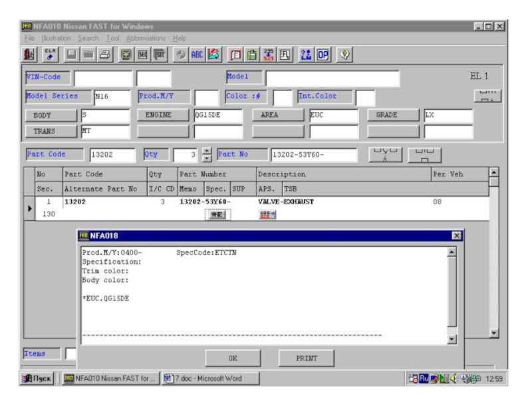Open the Abbreviations menu
The width and height of the screenshot is (532, 399).
(146, 39)
